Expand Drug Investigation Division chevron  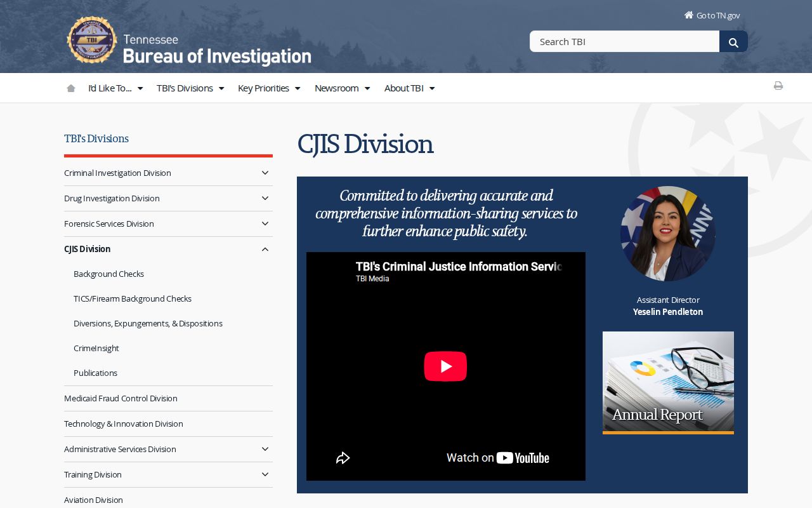(x=265, y=198)
